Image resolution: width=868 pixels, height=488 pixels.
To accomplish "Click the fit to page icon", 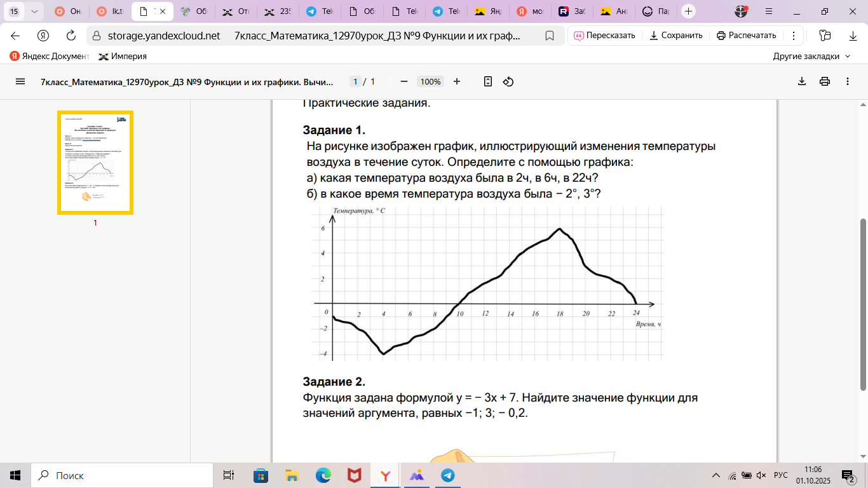I will 488,81.
